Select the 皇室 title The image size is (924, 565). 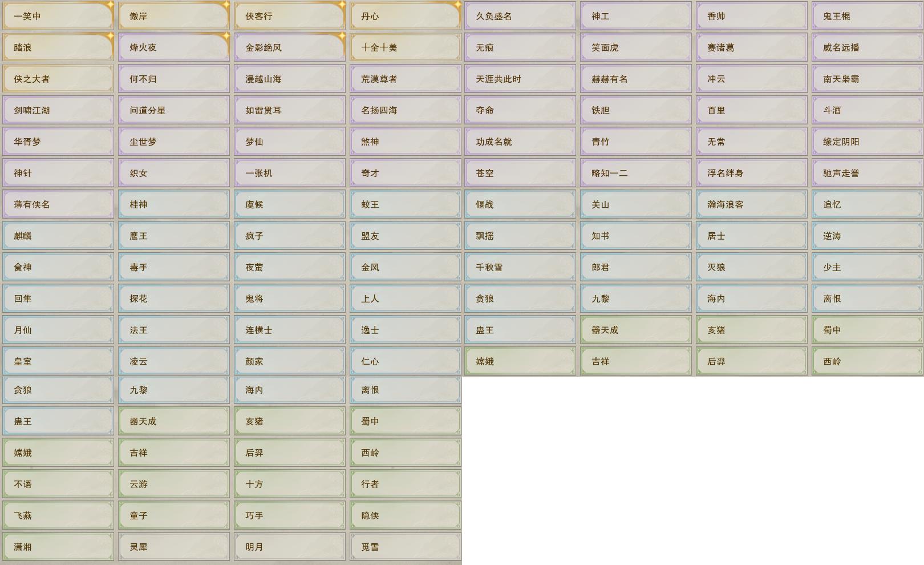click(x=58, y=361)
